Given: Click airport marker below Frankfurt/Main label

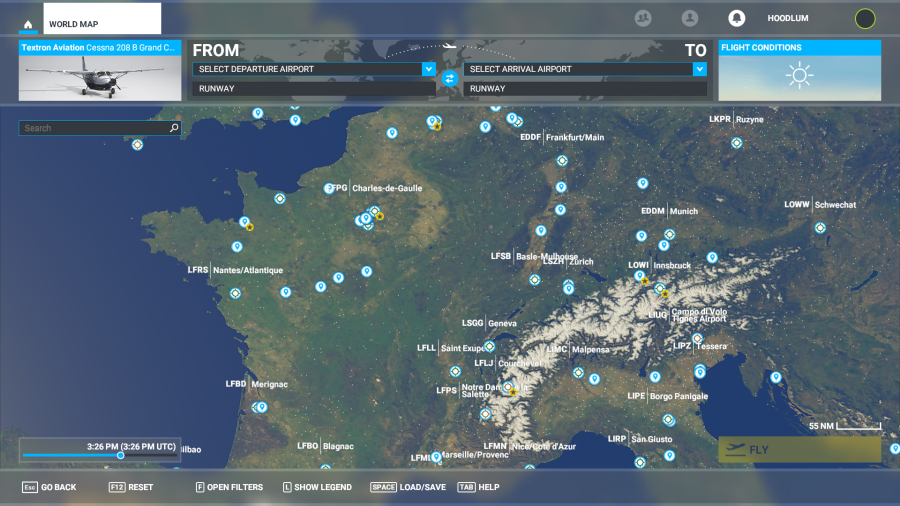Looking at the screenshot, I should click(x=562, y=161).
